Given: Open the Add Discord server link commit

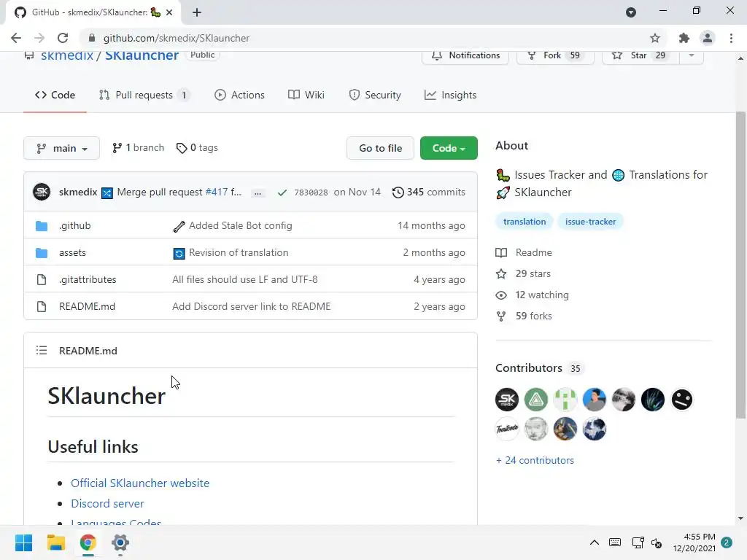Looking at the screenshot, I should pos(251,306).
